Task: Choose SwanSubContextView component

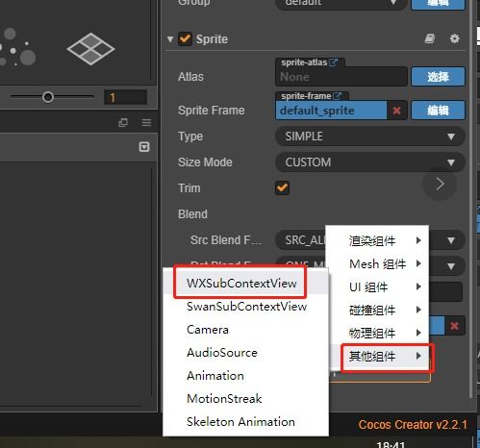Action: tap(246, 307)
